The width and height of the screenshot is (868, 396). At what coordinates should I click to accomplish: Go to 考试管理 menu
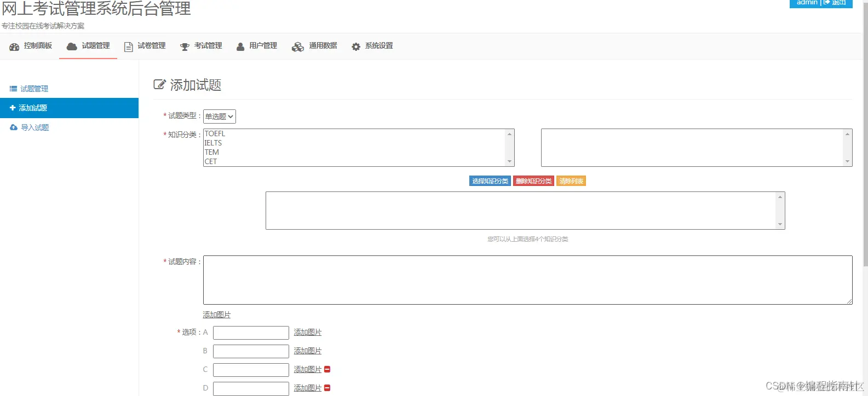(208, 46)
